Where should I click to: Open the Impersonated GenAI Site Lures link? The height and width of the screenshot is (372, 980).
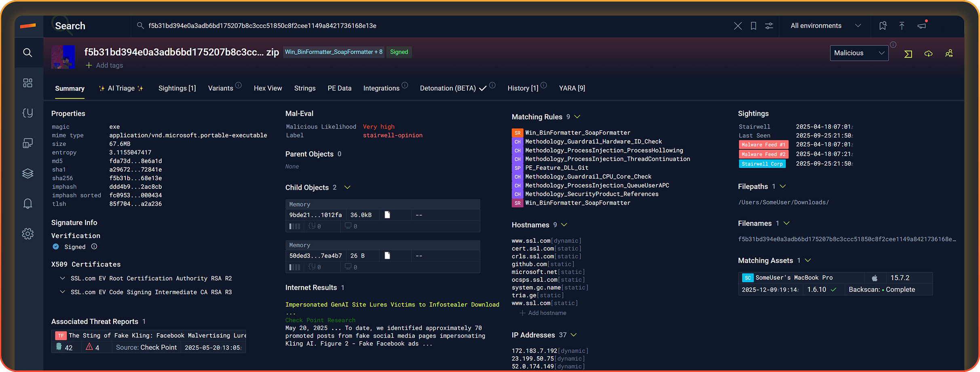pos(392,304)
